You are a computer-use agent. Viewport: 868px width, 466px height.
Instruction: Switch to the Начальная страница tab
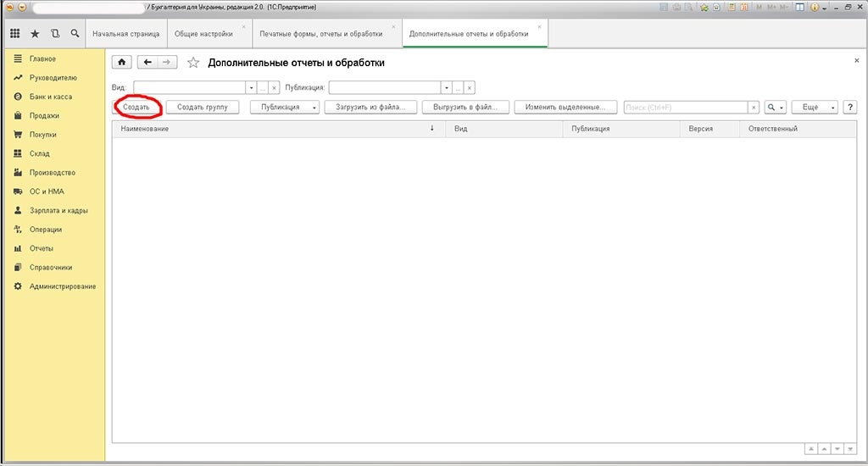coord(125,34)
